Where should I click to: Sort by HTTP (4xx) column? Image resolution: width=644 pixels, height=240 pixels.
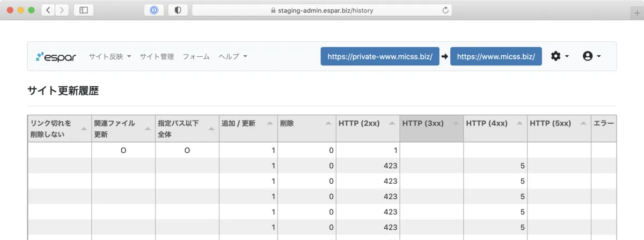495,129
